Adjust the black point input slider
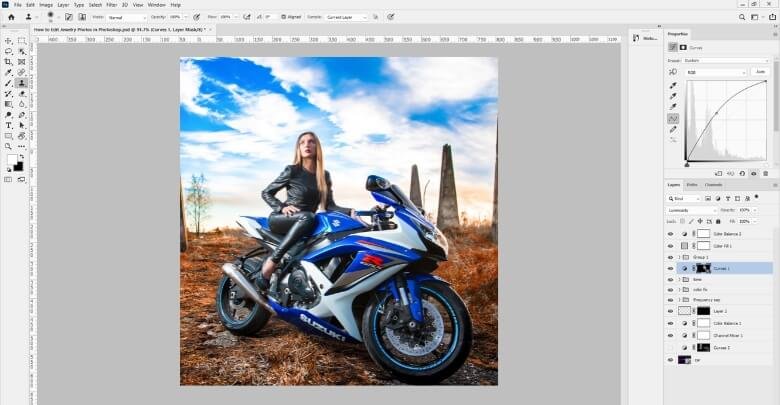Viewport: 780px width, 405px height. pyautogui.click(x=687, y=164)
